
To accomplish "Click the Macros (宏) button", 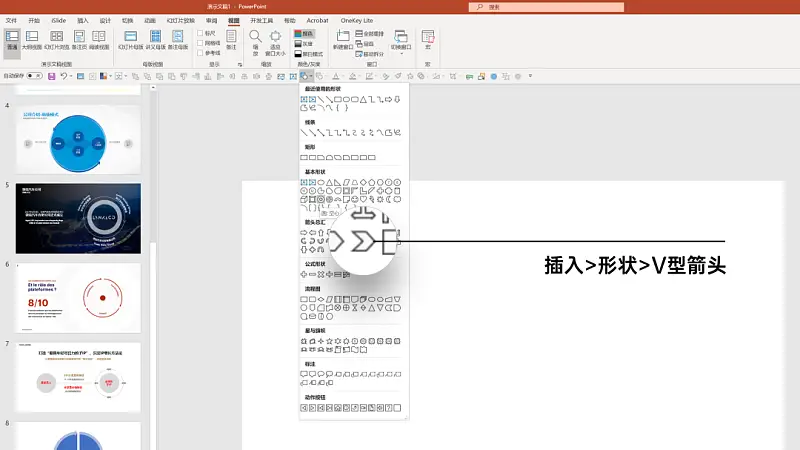I will pos(428,40).
